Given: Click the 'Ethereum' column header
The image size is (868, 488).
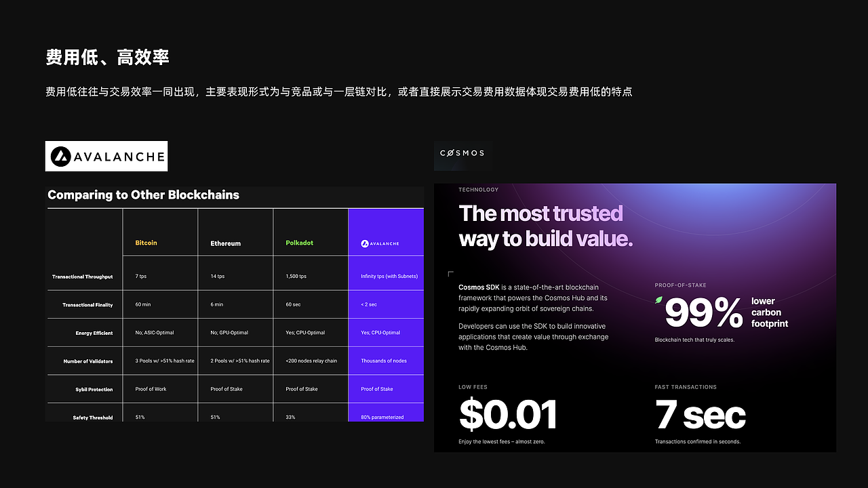Looking at the screenshot, I should click(x=225, y=243).
